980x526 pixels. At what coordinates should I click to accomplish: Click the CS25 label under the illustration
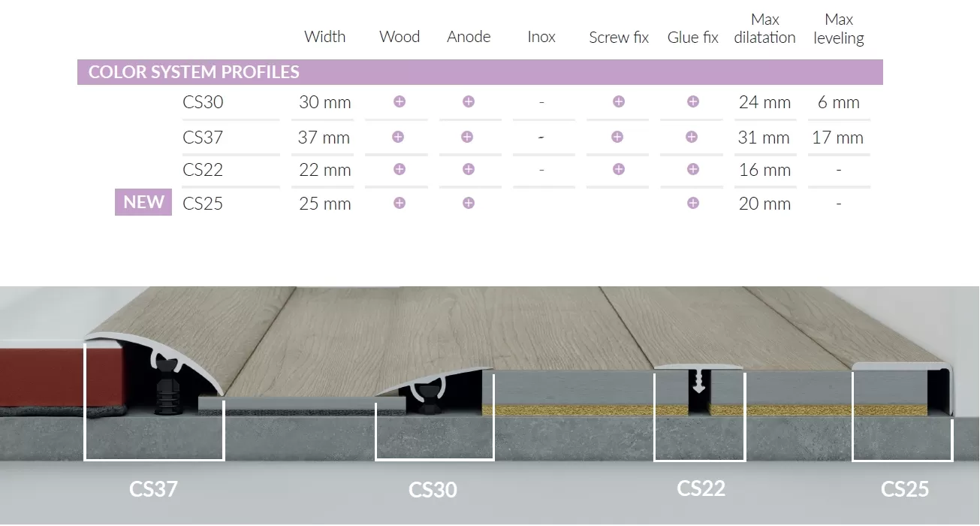[905, 489]
